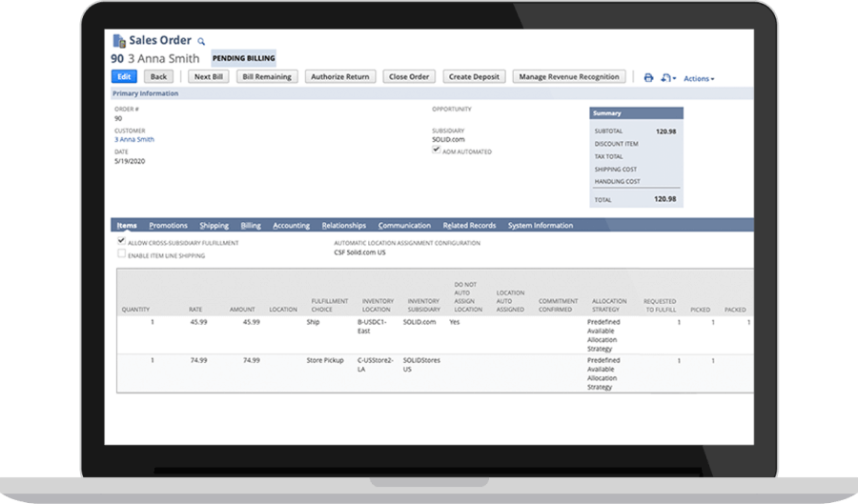Switch to the Communication tab
The image size is (858, 504).
tap(404, 225)
